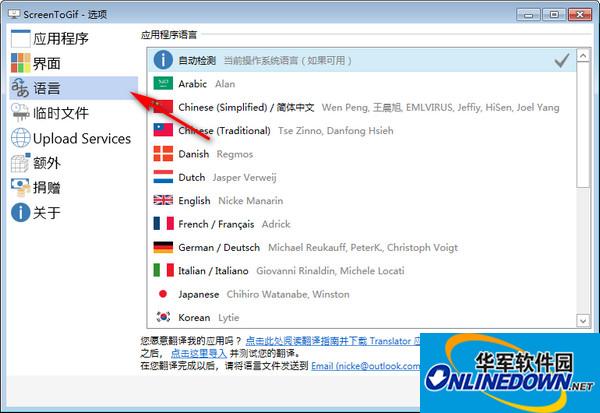Open the 额外 section
600x413 pixels.
point(73,163)
